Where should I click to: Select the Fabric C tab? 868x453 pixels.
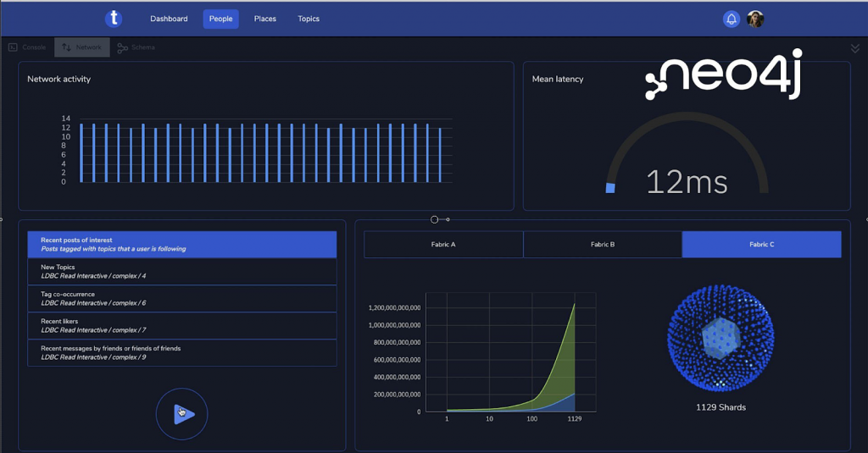click(762, 245)
